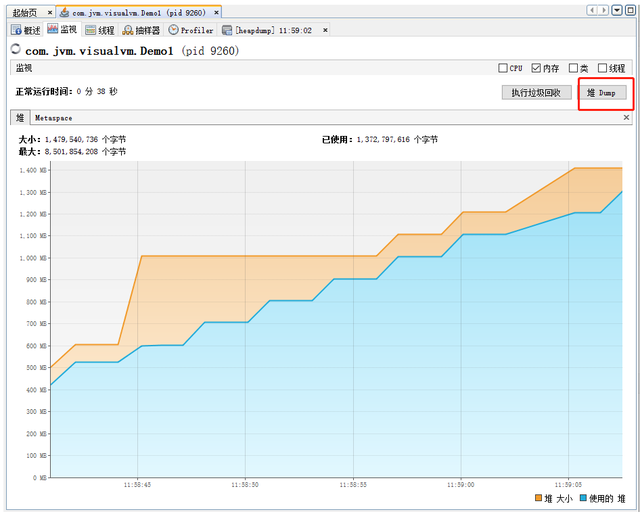
Task: Open the 抽样器 sampler tab
Action: (141, 30)
